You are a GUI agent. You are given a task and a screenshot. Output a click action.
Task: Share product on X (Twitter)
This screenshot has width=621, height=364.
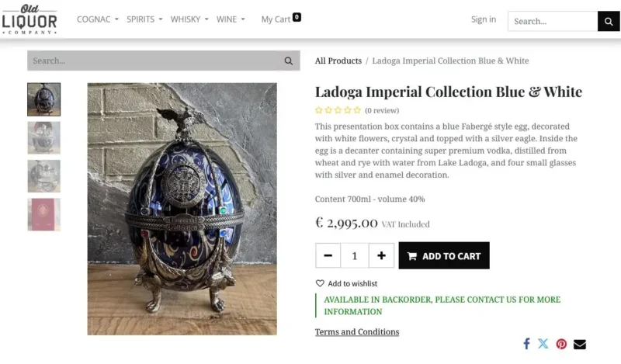pos(543,344)
